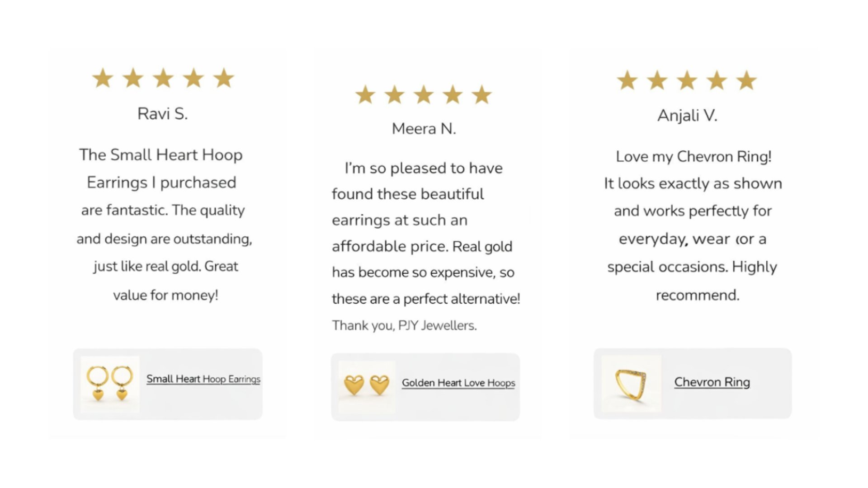Click the second star in Anjali V. review
Image resolution: width=868 pixels, height=488 pixels.
pyautogui.click(x=657, y=81)
